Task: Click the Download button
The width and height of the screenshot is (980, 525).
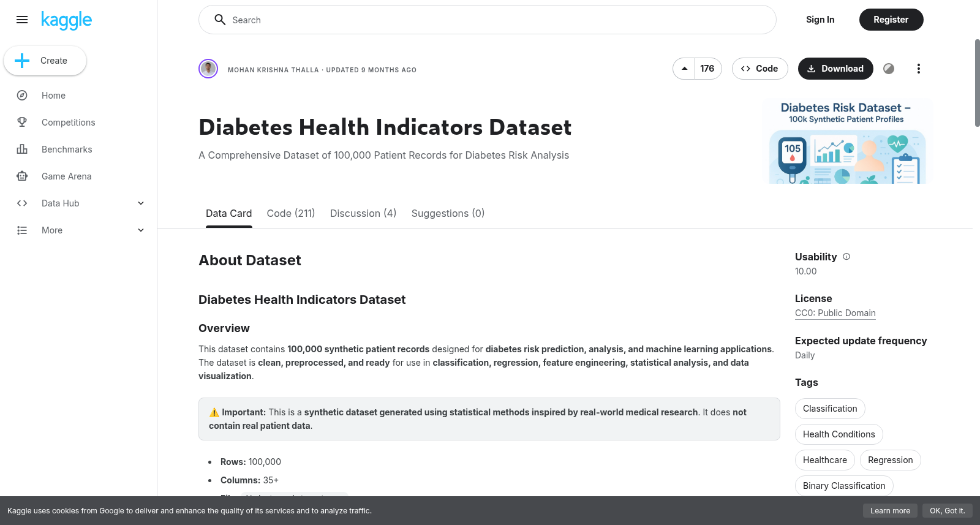Action: click(835, 69)
